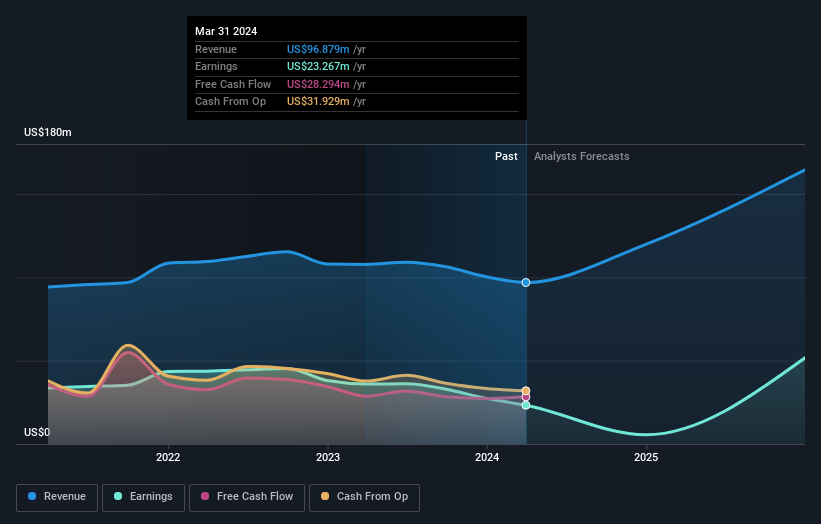Click the blue Revenue data point marker
The image size is (821, 524).
pyautogui.click(x=526, y=283)
